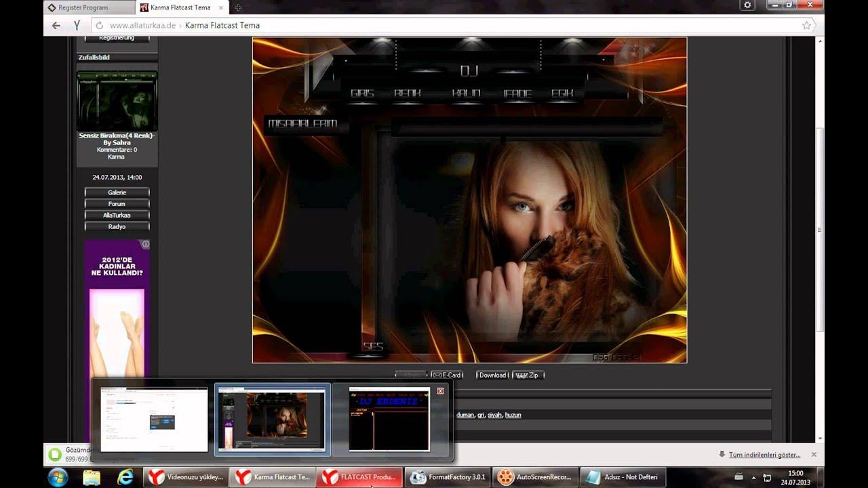The image size is (868, 488).
Task: Open Adsız - Not Defteri taskbar button
Action: pyautogui.click(x=623, y=477)
